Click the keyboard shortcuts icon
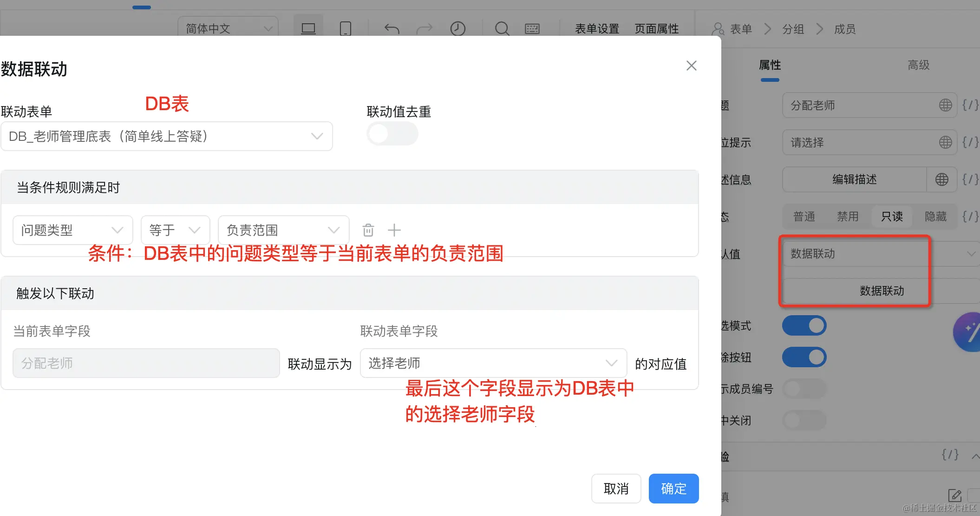 (532, 29)
